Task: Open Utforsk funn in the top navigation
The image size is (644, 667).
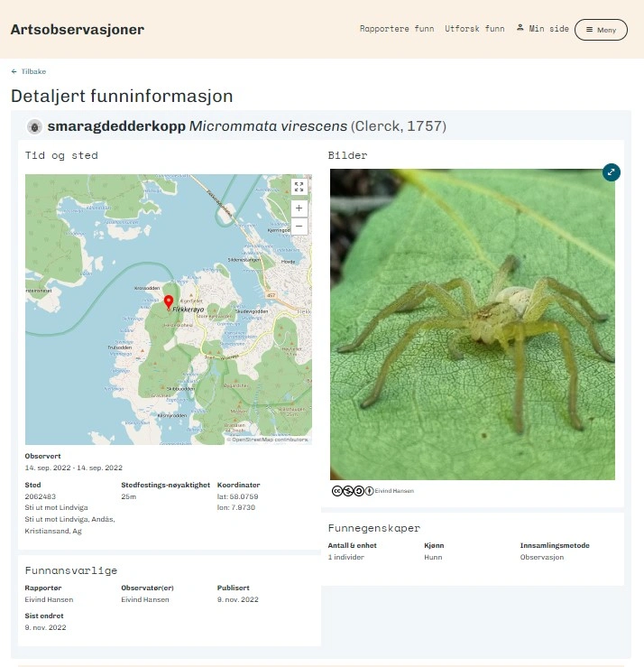Action: (474, 29)
